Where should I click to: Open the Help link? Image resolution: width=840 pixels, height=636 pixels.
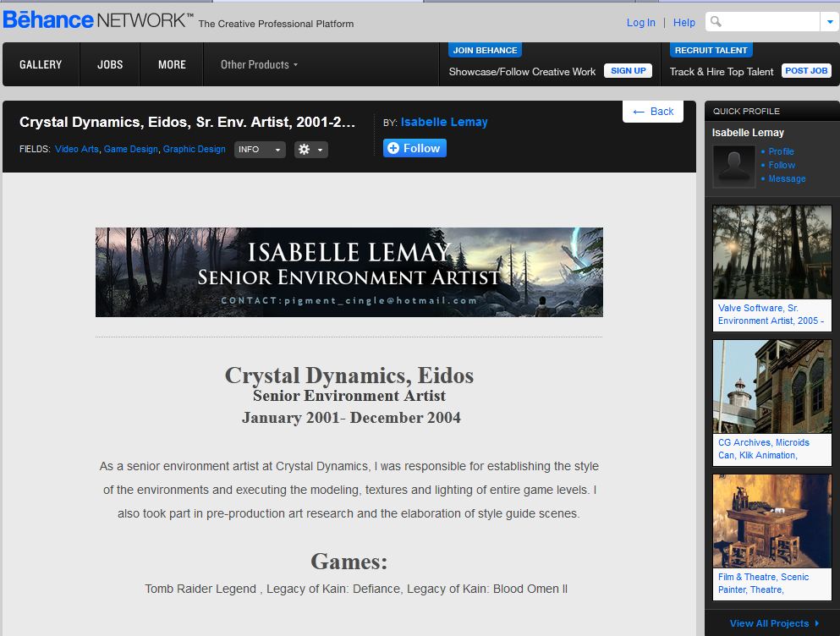click(x=684, y=23)
